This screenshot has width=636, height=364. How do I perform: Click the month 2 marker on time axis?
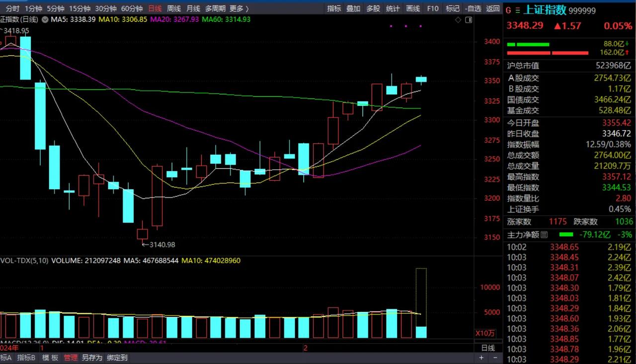point(306,348)
